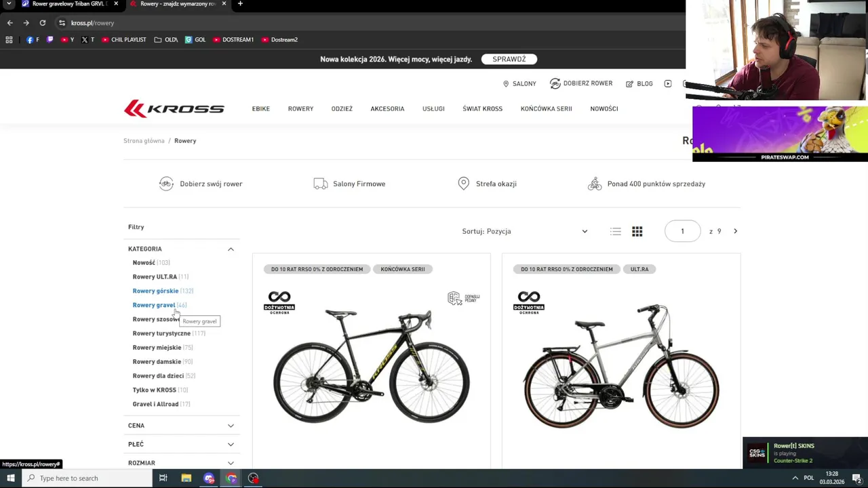Image resolution: width=868 pixels, height=488 pixels.
Task: Click the page number input field
Action: coord(682,232)
